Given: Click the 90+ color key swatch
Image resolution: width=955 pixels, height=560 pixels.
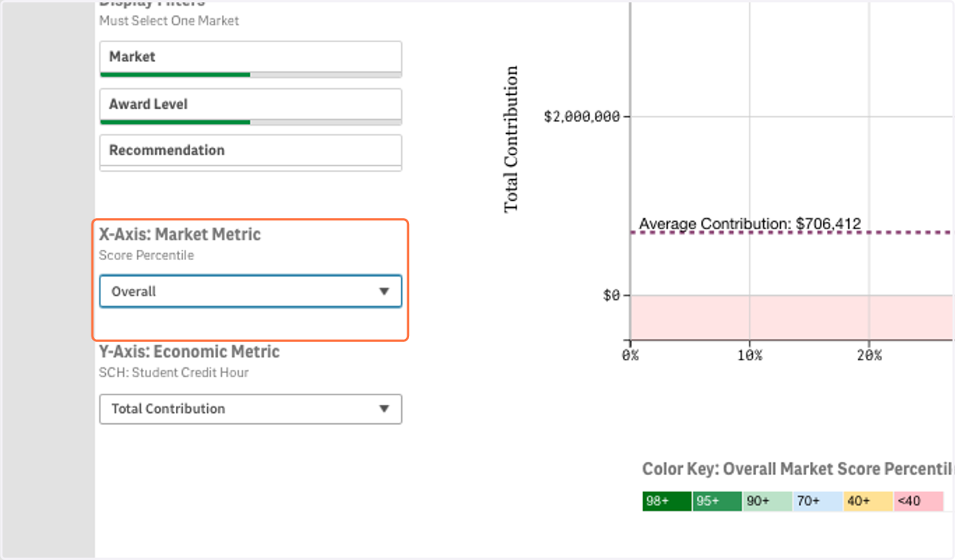Looking at the screenshot, I should (767, 501).
